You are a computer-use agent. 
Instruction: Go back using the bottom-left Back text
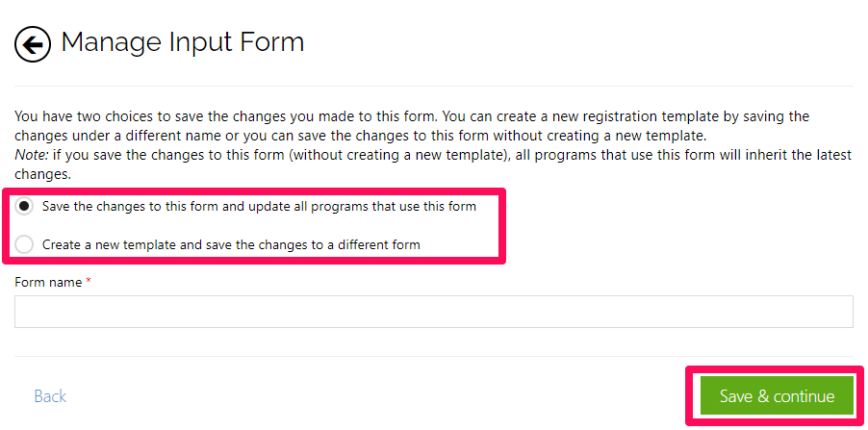point(50,396)
